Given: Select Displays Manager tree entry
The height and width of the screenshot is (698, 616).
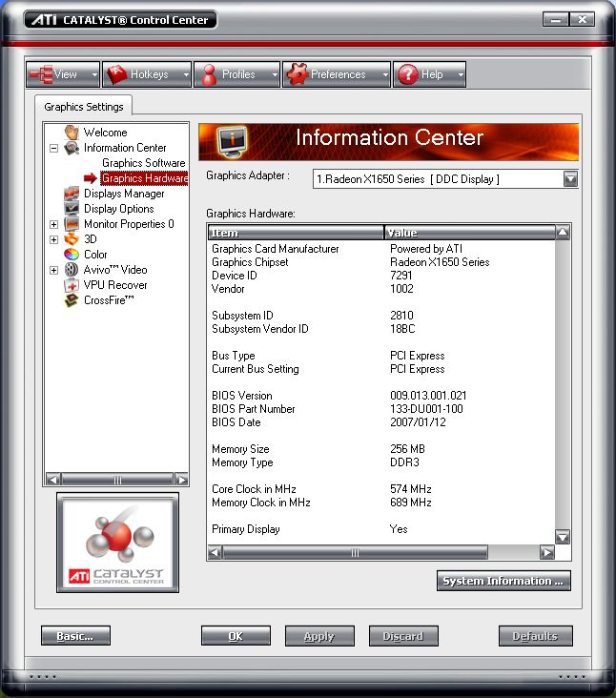Looking at the screenshot, I should click(124, 194).
